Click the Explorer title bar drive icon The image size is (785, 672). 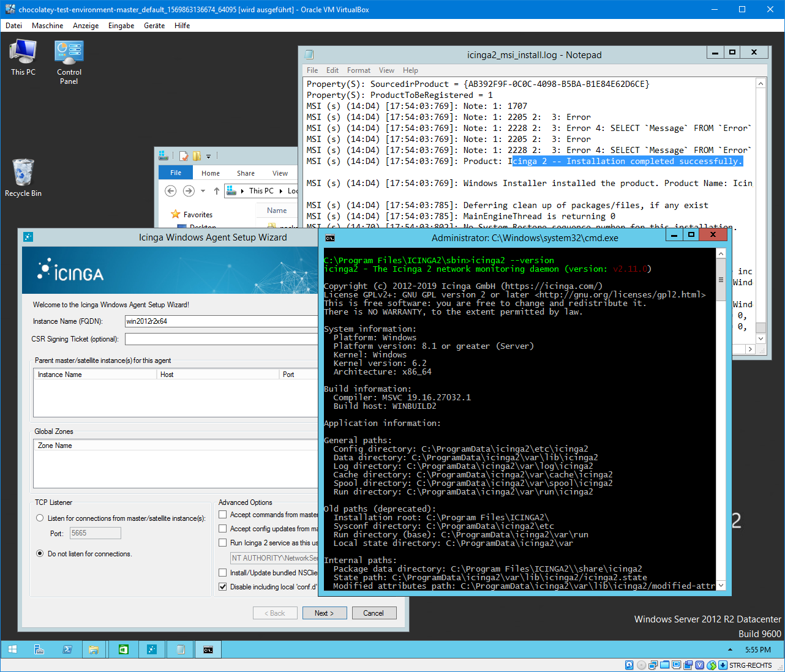click(x=163, y=156)
